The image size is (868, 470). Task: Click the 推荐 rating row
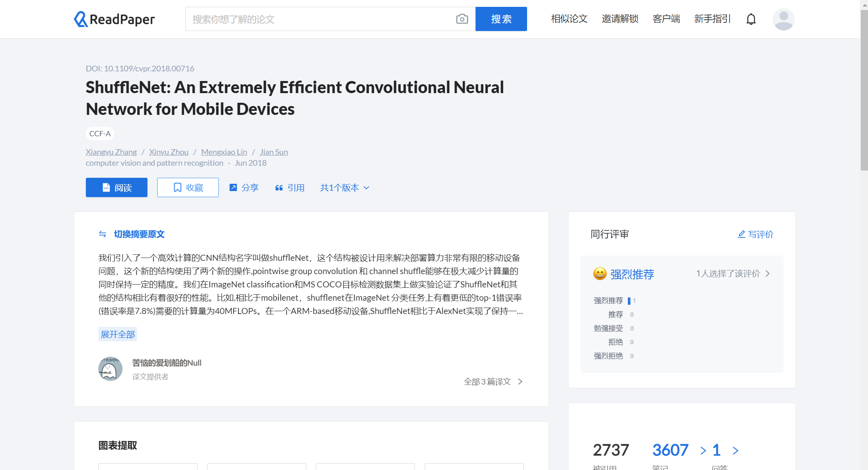(621, 314)
